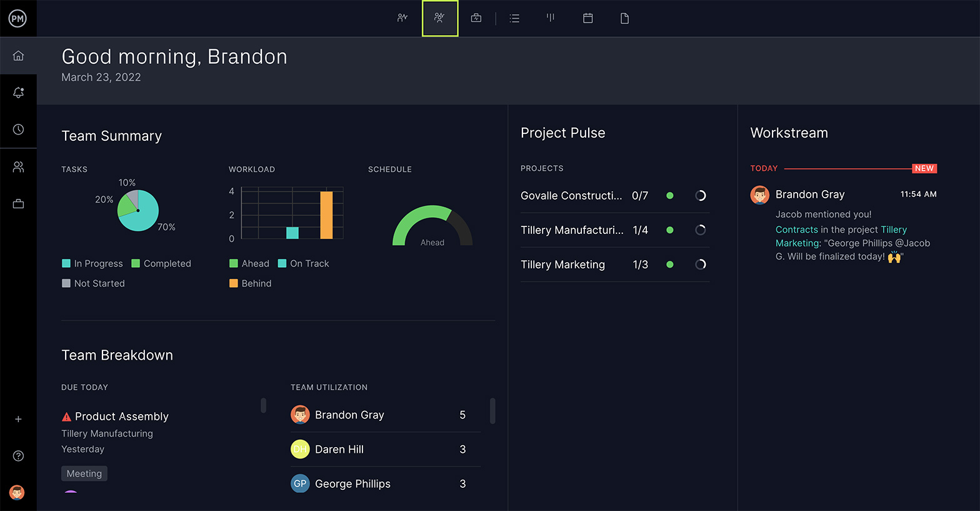Viewport: 980px width, 511px height.
Task: Open the clock time-tracking sidebar icon
Action: [x=18, y=129]
